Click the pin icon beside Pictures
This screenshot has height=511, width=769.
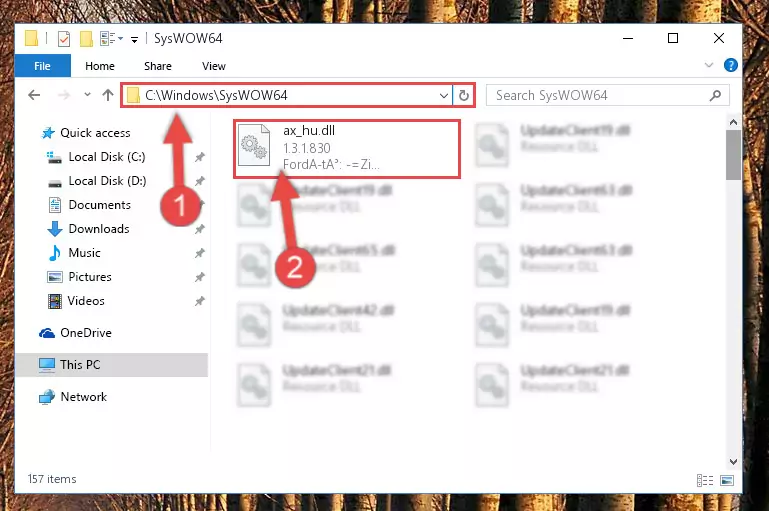pos(200,278)
